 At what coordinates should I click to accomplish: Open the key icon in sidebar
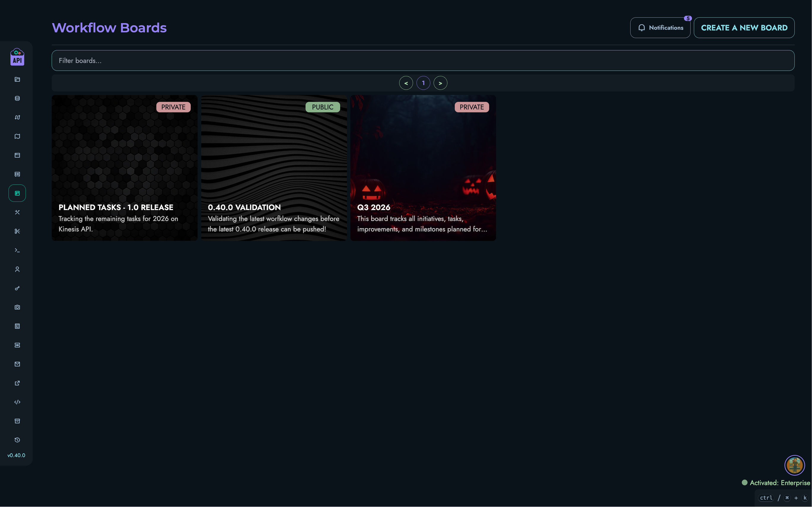17,288
